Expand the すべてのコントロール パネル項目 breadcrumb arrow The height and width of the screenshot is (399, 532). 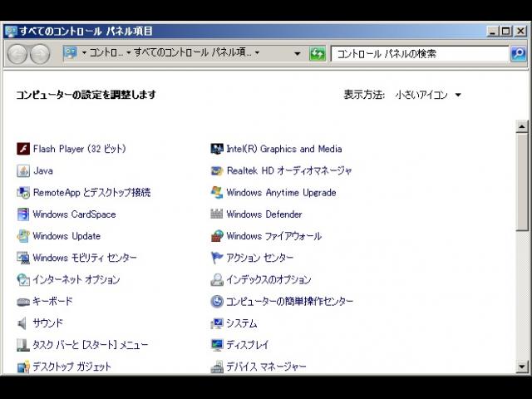point(257,53)
